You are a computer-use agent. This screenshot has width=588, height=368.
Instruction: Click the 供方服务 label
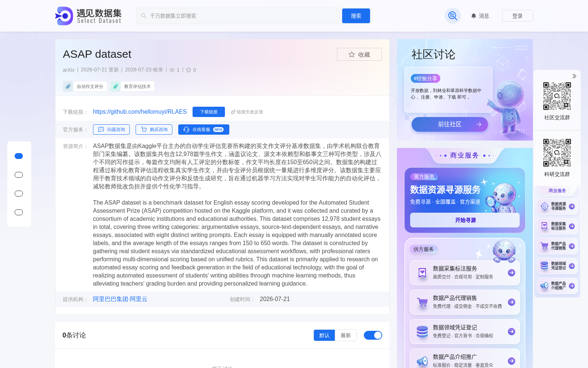coord(423,249)
